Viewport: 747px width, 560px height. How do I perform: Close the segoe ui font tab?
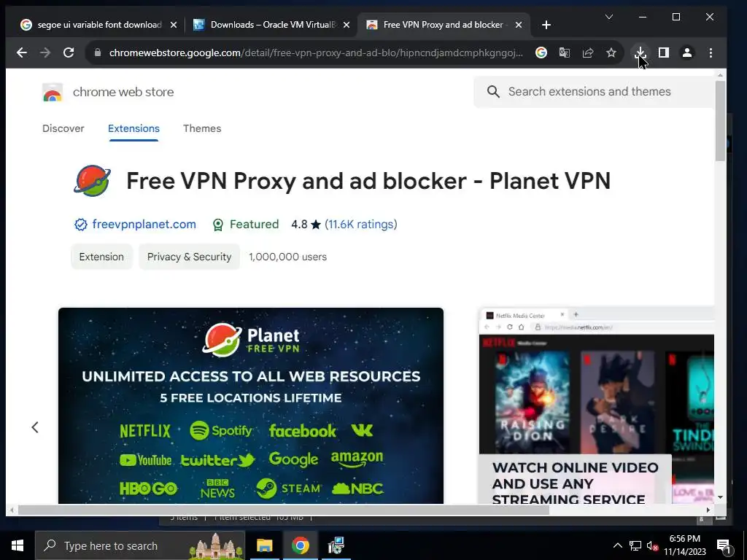[174, 25]
